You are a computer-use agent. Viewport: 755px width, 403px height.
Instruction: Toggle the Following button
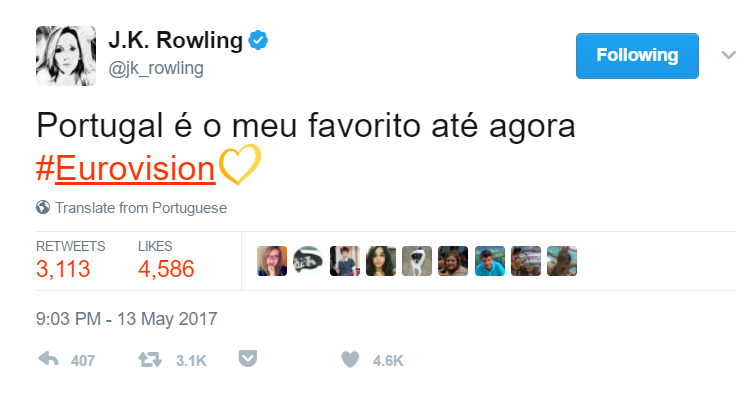pyautogui.click(x=637, y=56)
